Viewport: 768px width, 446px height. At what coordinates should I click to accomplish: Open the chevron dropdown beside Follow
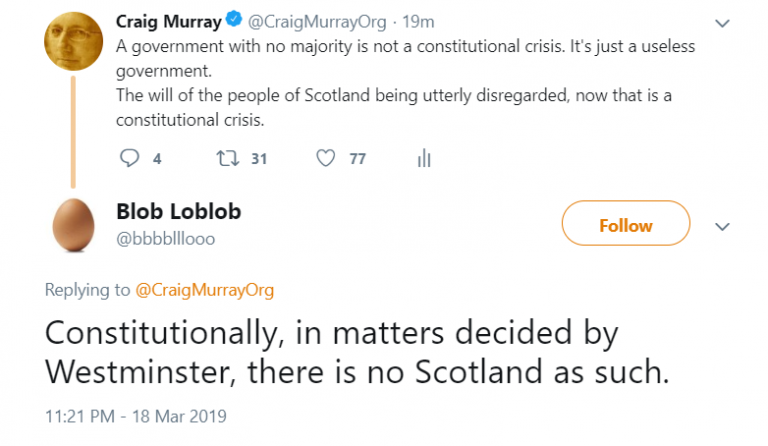pyautogui.click(x=723, y=225)
